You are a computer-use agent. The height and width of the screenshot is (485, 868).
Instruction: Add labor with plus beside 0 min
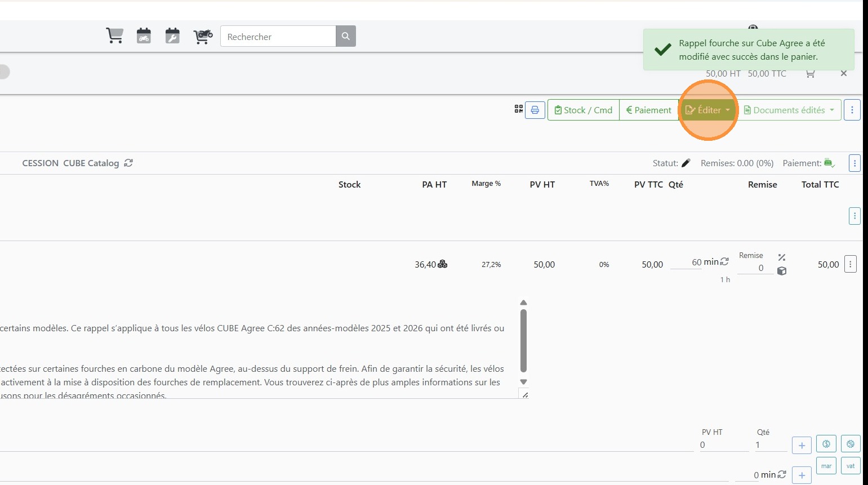tap(802, 475)
